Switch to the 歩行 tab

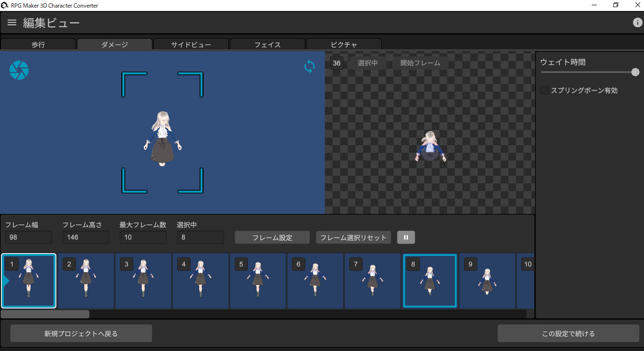(38, 44)
